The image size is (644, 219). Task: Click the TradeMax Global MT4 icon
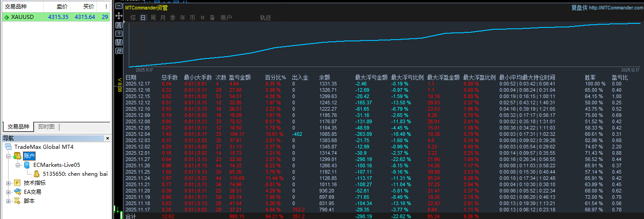pos(9,147)
